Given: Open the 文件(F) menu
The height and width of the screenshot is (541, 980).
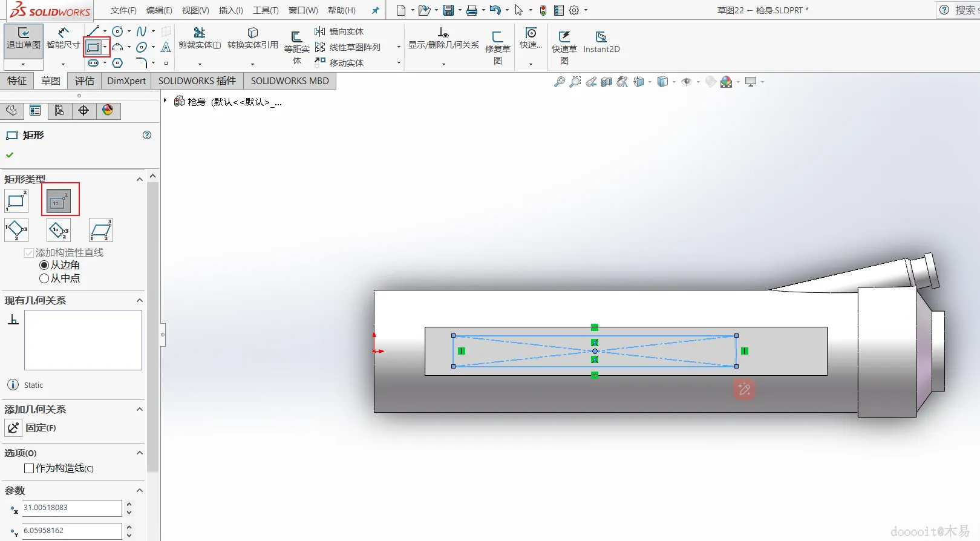Looking at the screenshot, I should click(x=123, y=10).
